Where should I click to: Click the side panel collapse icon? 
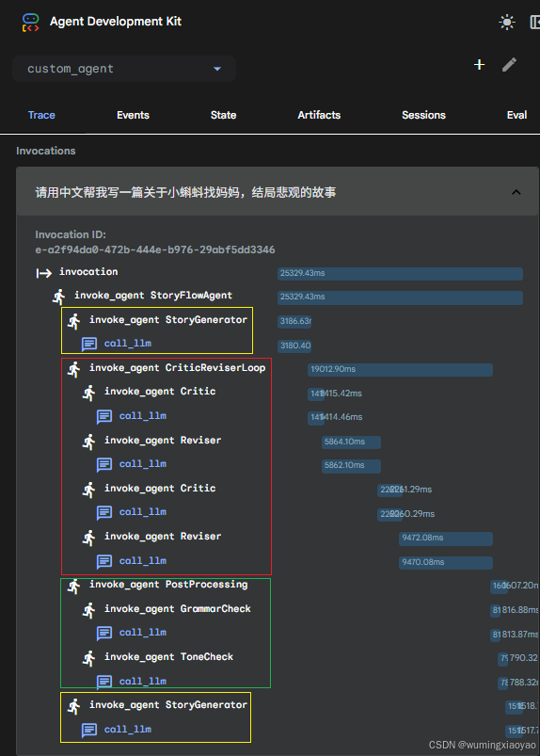pyautogui.click(x=534, y=23)
